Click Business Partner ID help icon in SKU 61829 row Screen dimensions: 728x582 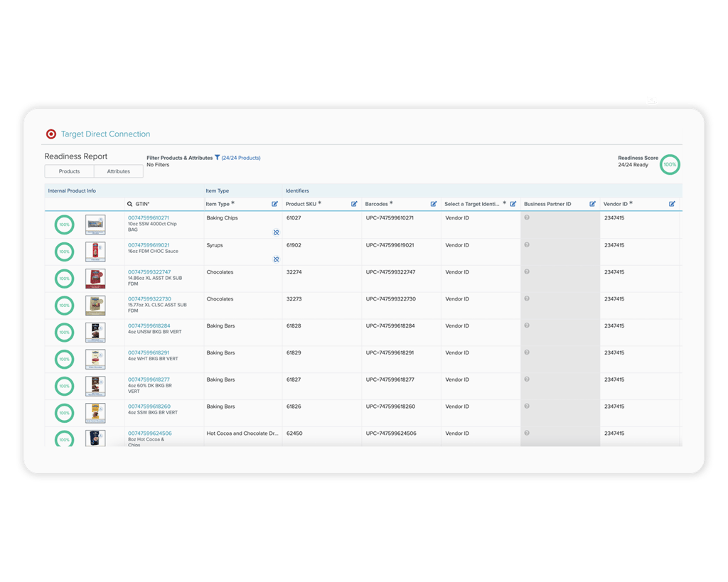[527, 352]
